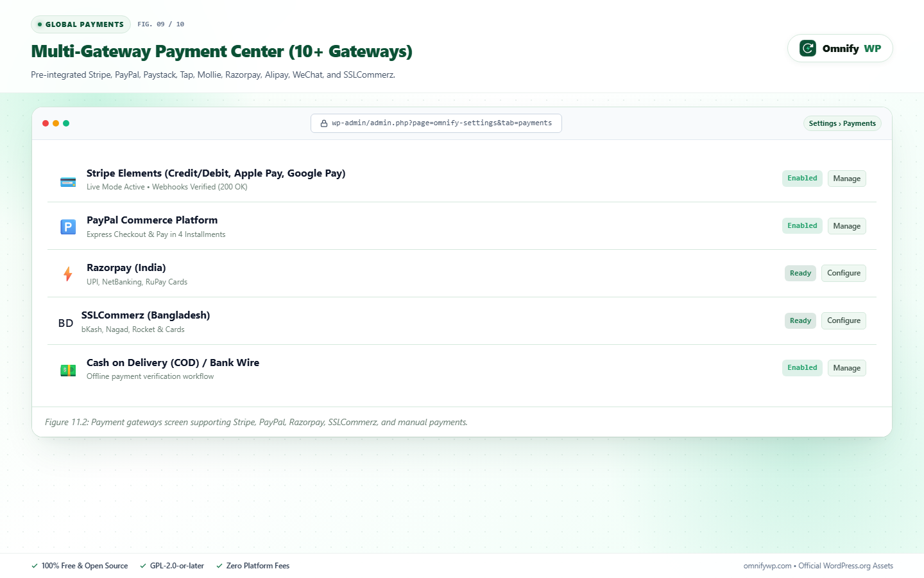Screen dimensions: 924x578
Task: Click 'Offline payment verification workflow' text
Action: 150,376
